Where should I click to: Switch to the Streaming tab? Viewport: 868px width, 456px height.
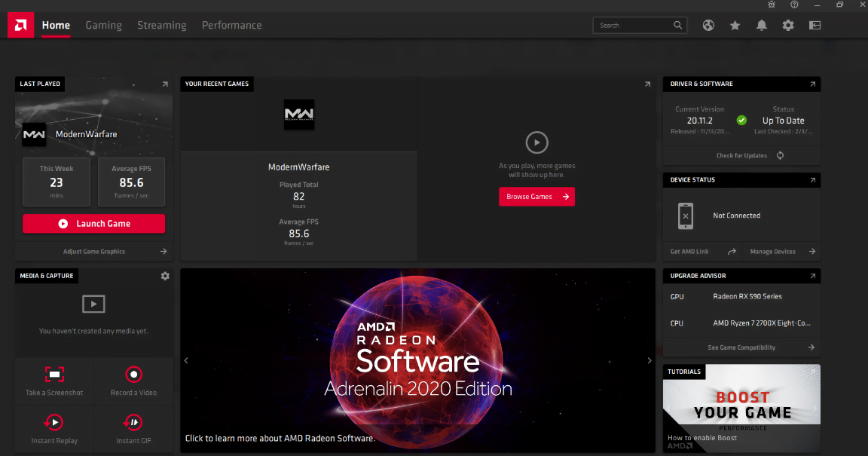click(x=162, y=25)
